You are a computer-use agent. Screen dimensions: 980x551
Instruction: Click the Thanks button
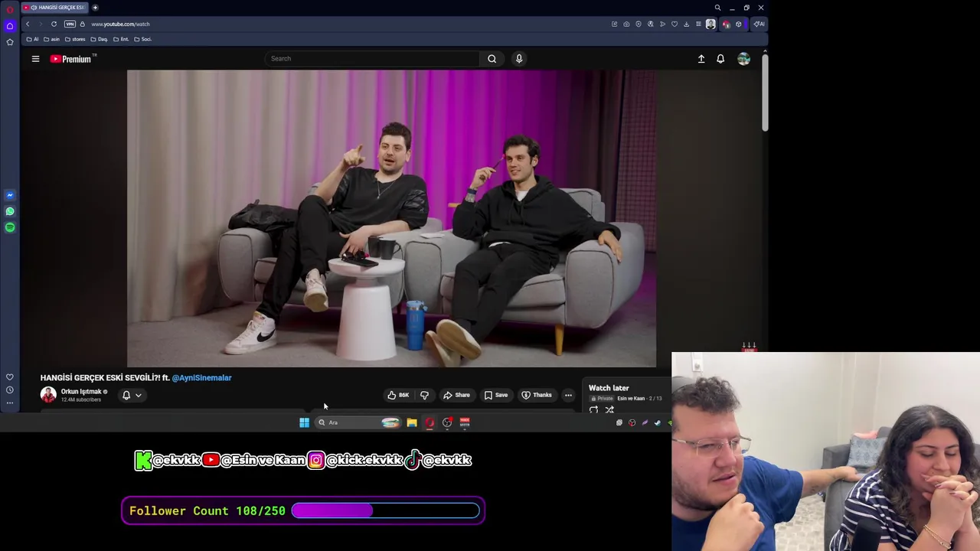click(536, 395)
